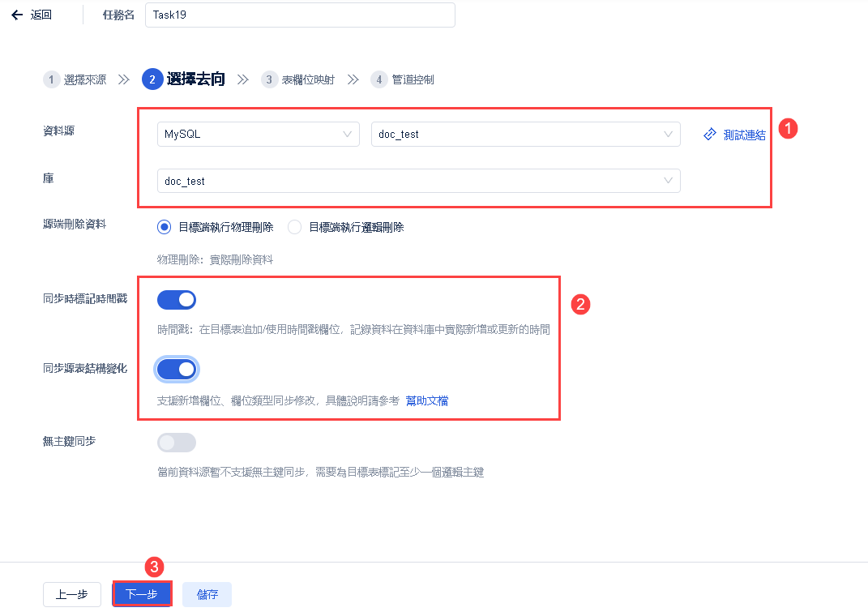
Task: Toggle the 同步源表結構變化 switch
Action: 177,370
